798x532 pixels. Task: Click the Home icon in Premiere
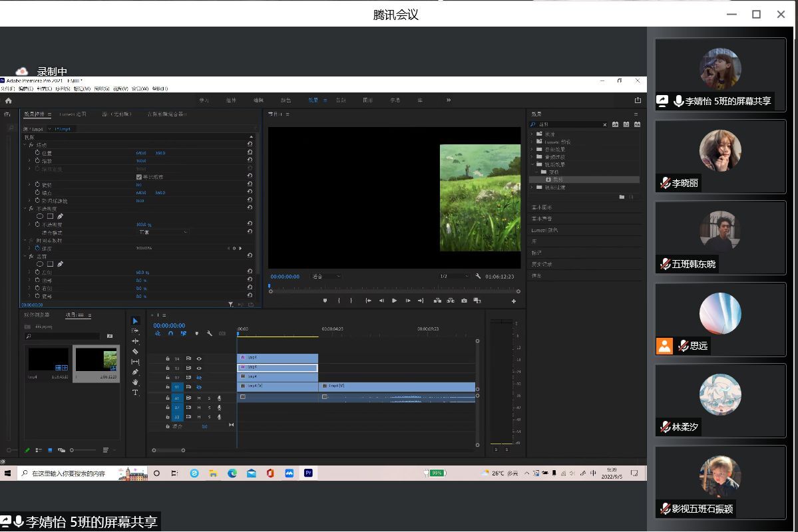click(9, 100)
